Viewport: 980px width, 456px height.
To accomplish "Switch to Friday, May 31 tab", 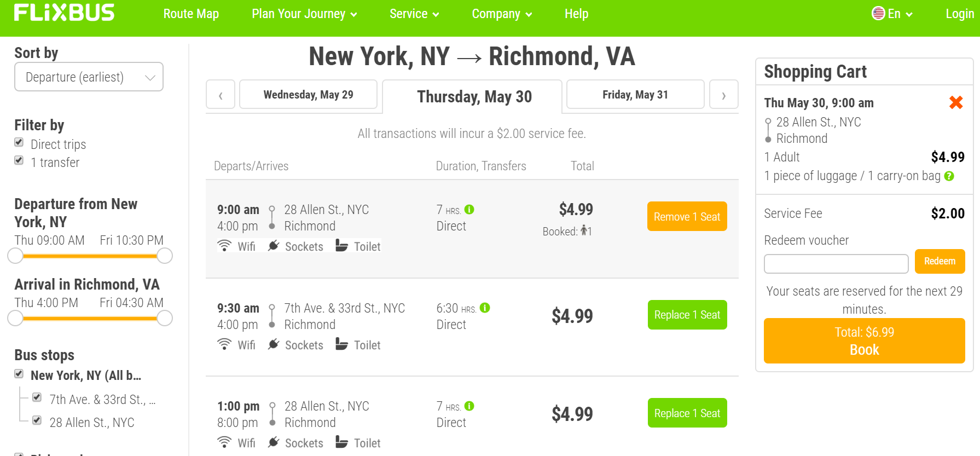I will point(635,95).
